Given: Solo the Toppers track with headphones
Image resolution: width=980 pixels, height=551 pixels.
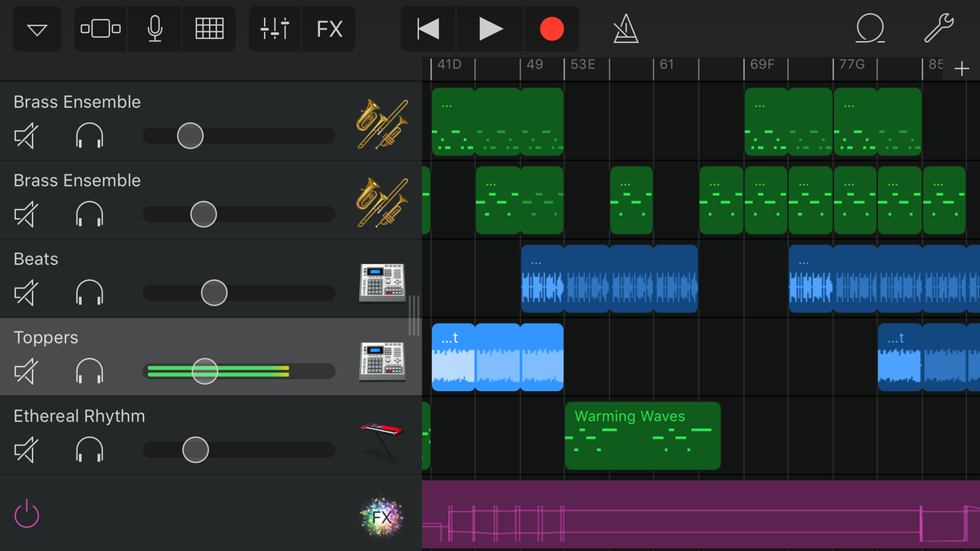Looking at the screenshot, I should coord(90,373).
